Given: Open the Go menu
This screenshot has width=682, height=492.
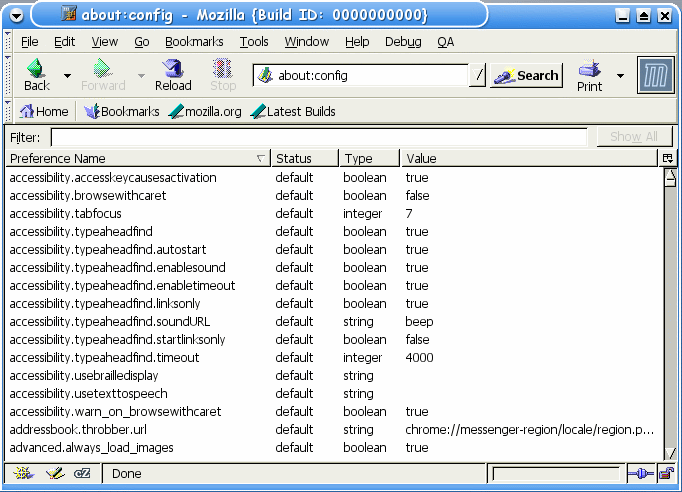Looking at the screenshot, I should (x=141, y=42).
